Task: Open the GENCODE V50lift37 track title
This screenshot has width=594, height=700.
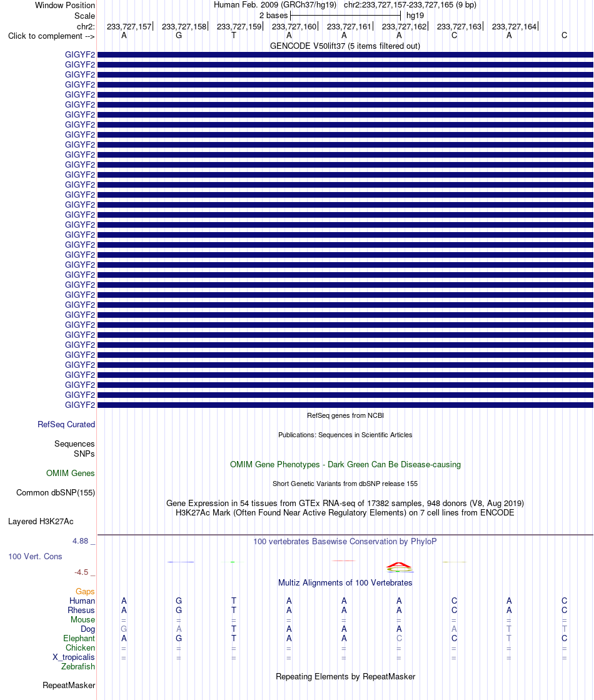Action: pyautogui.click(x=345, y=46)
